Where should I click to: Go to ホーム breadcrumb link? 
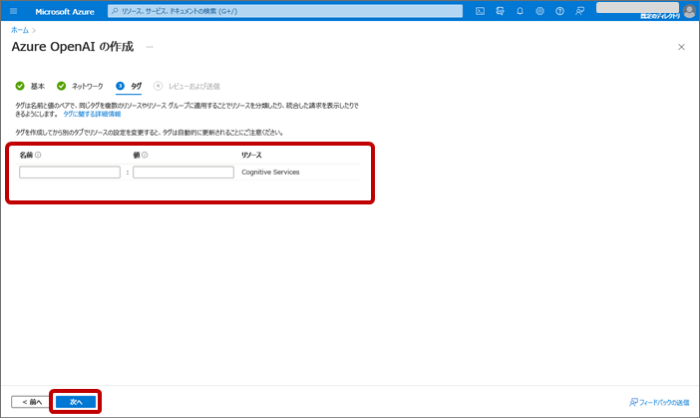[x=20, y=30]
